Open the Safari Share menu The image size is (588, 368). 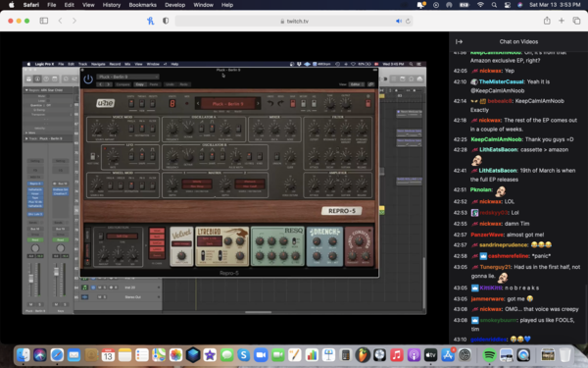(x=547, y=21)
